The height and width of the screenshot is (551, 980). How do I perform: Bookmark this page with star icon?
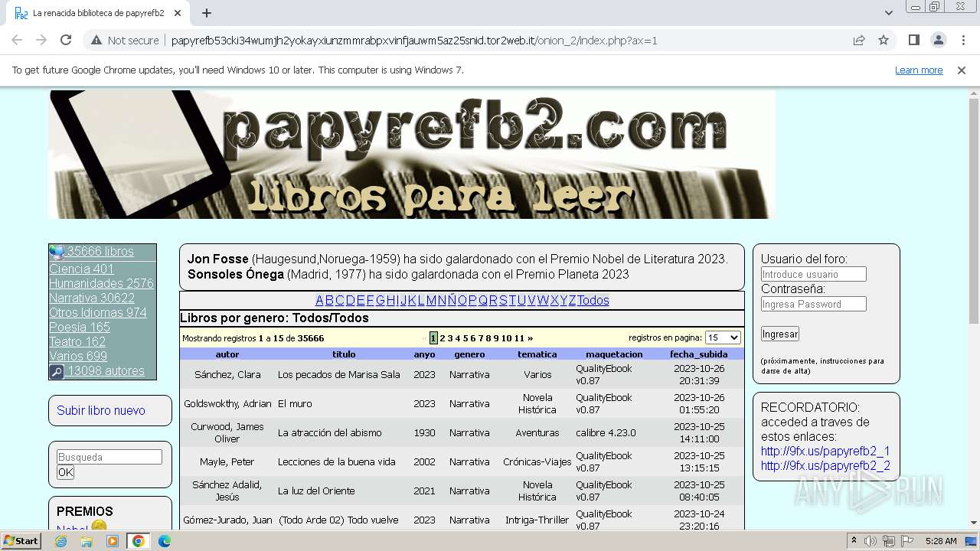click(884, 41)
